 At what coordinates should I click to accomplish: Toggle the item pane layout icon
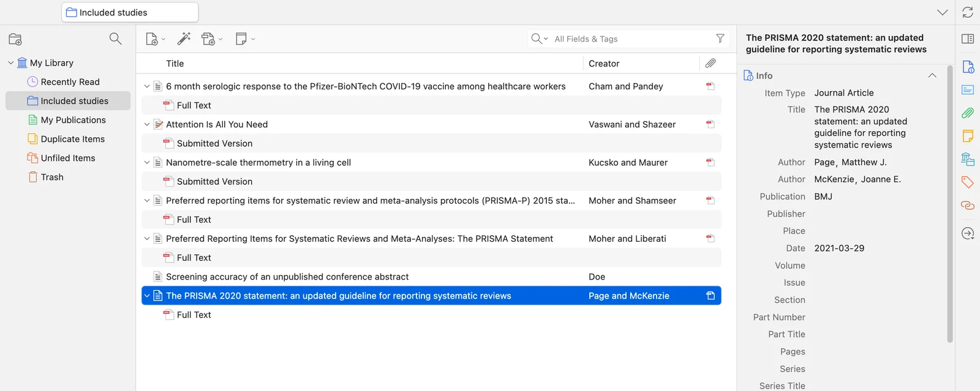click(x=968, y=39)
